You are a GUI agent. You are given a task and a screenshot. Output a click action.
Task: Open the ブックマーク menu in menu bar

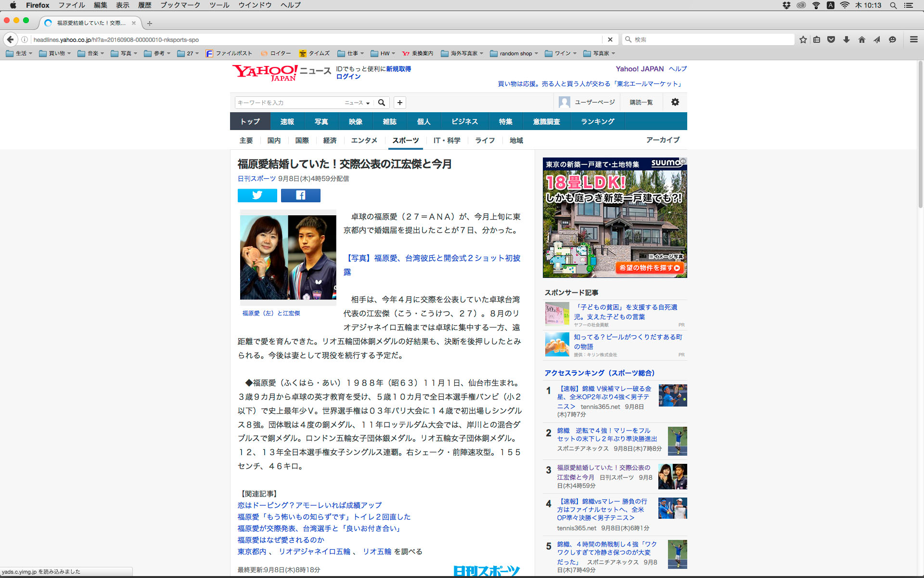180,5
